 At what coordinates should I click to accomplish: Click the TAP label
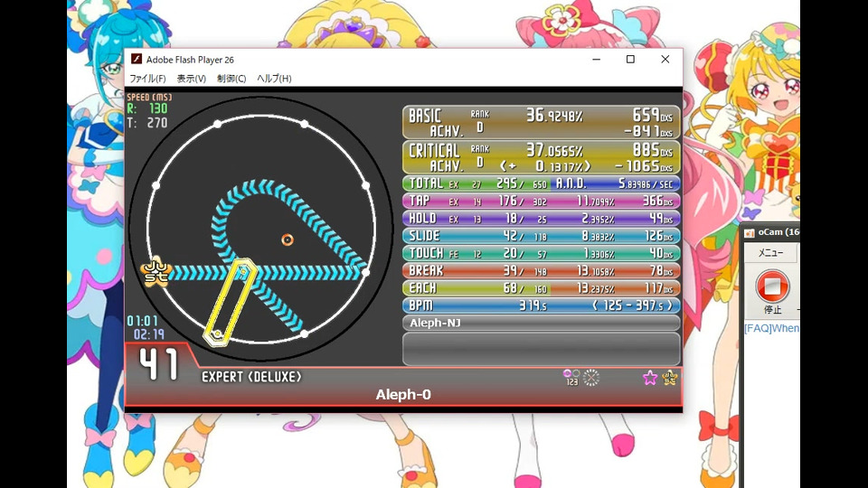(419, 201)
